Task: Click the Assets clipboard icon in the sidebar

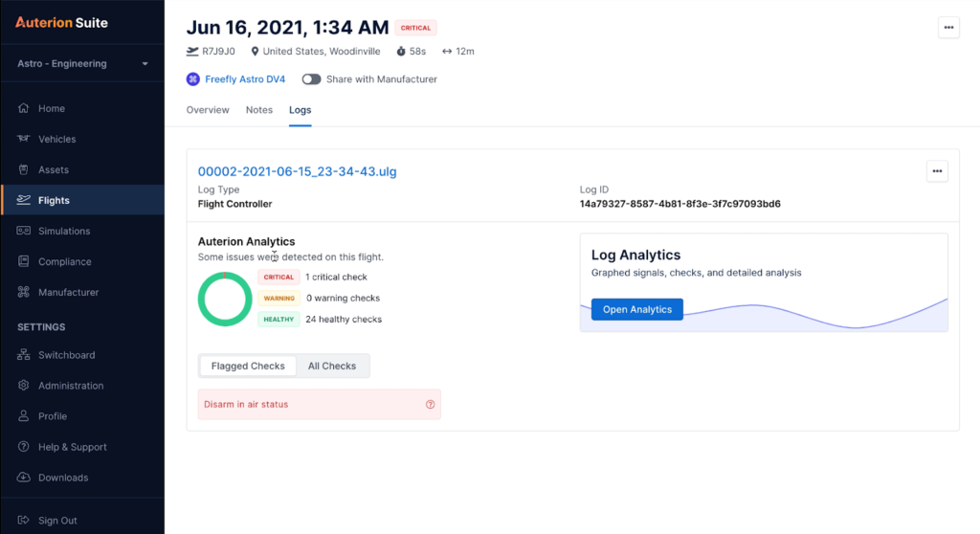Action: (23, 169)
